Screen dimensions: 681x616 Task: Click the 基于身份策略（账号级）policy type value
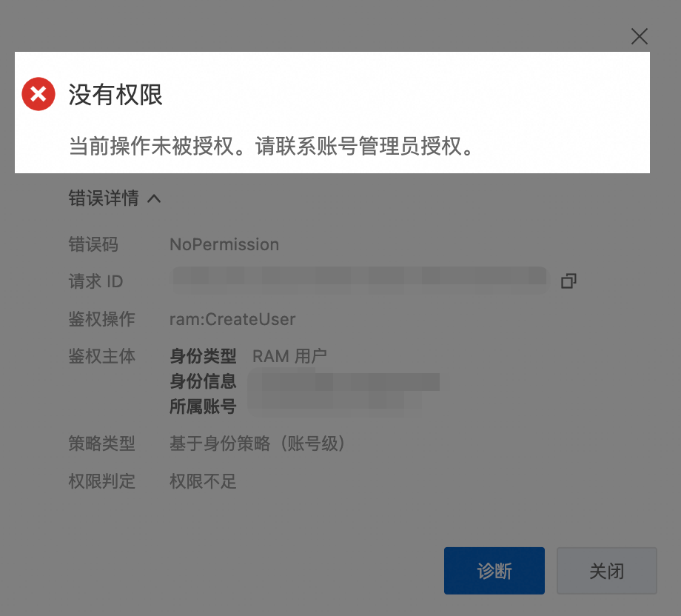point(257,443)
